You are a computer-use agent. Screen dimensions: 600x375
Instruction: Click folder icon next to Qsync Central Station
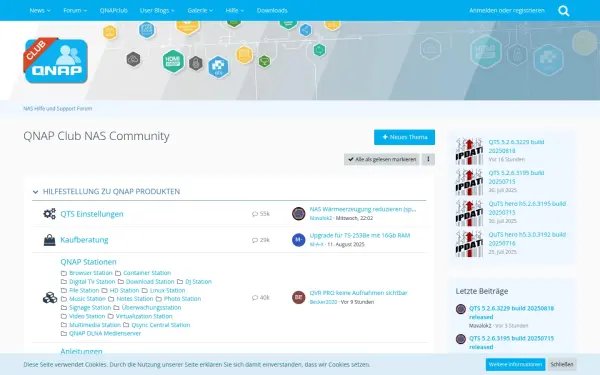coord(126,325)
